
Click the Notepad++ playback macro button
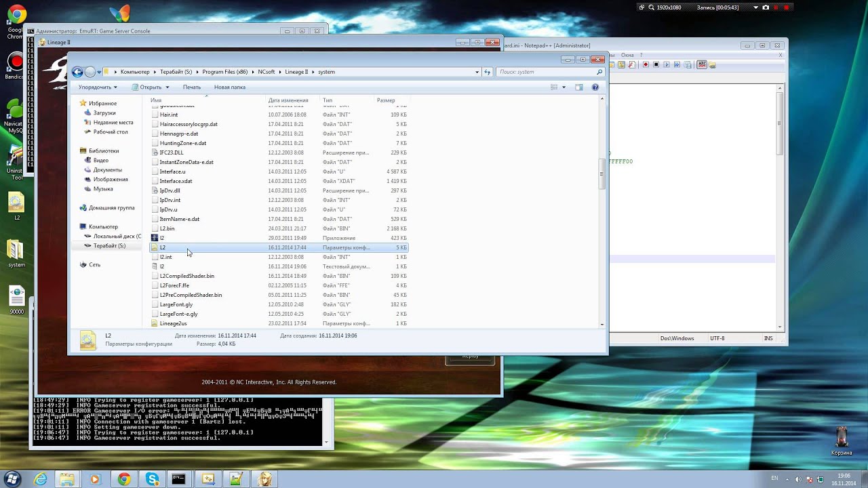pos(666,65)
